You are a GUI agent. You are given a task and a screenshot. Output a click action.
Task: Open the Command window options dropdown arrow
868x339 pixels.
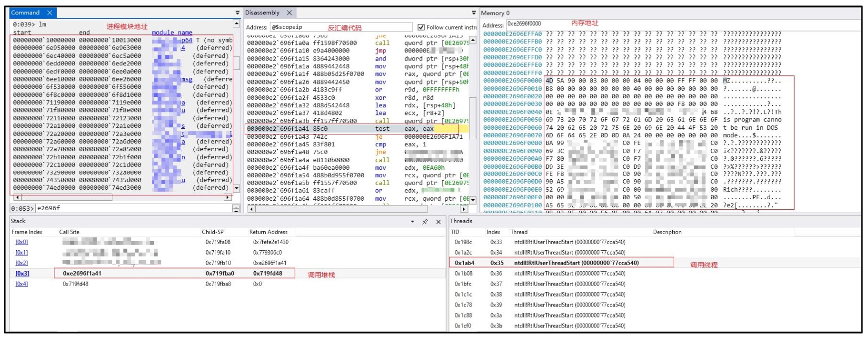click(x=237, y=13)
